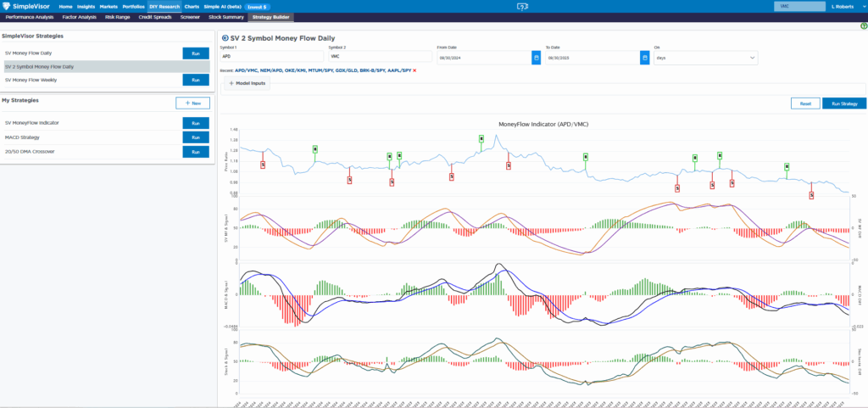Clear recent symbol pairs with red X
The image size is (868, 408).
pyautogui.click(x=415, y=70)
